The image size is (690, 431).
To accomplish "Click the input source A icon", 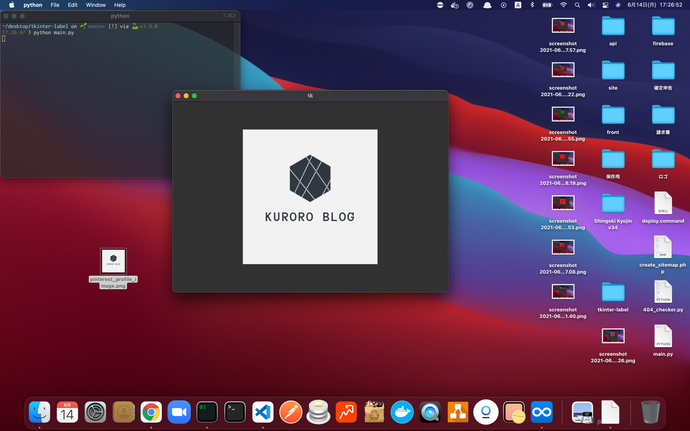I will [x=518, y=5].
